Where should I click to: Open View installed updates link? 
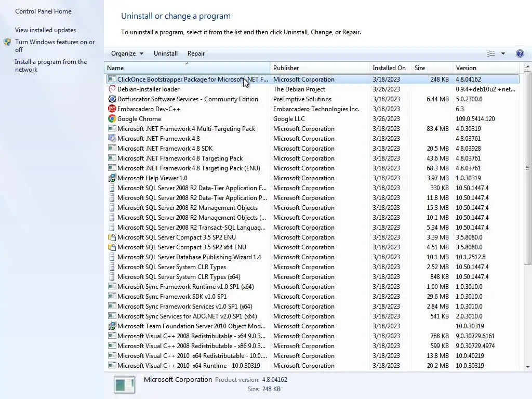(x=46, y=30)
